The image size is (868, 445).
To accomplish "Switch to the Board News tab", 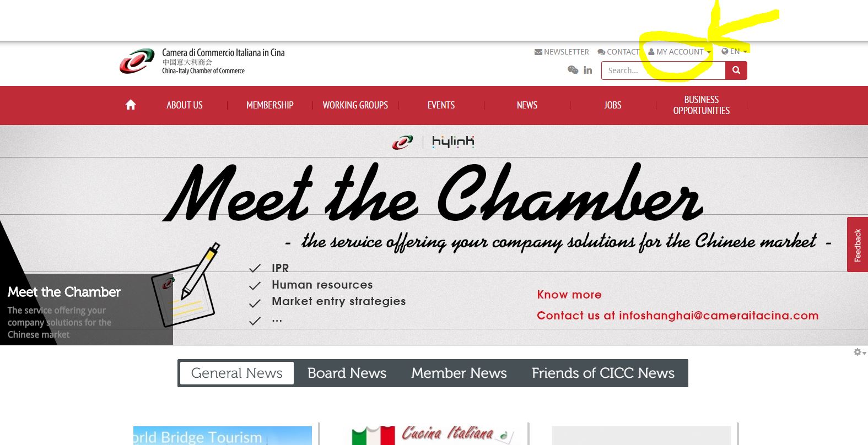I will coord(347,373).
